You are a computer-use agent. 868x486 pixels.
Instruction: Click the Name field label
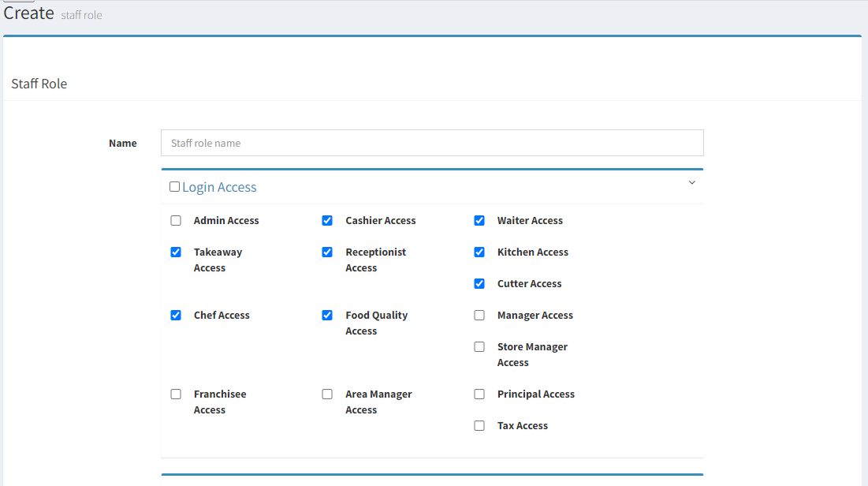123,143
